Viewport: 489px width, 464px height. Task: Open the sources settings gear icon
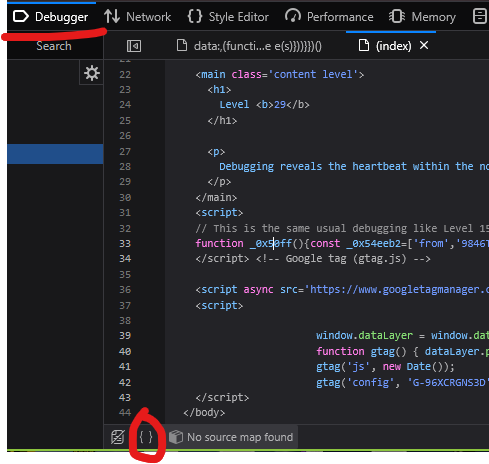(x=91, y=73)
